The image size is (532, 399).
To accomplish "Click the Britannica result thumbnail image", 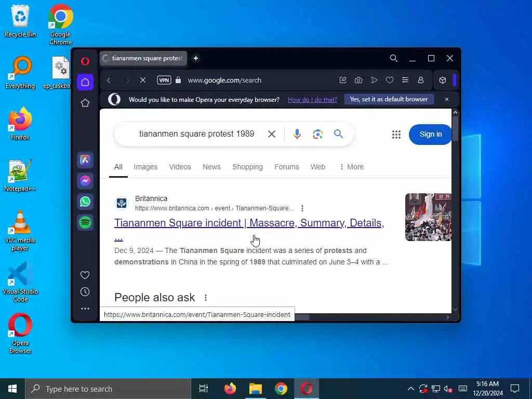I will tap(428, 217).
